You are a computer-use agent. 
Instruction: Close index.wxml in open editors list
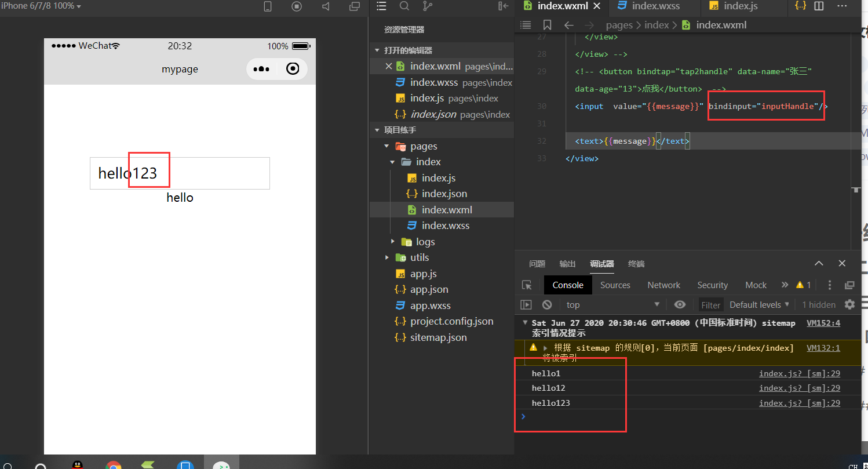click(388, 66)
